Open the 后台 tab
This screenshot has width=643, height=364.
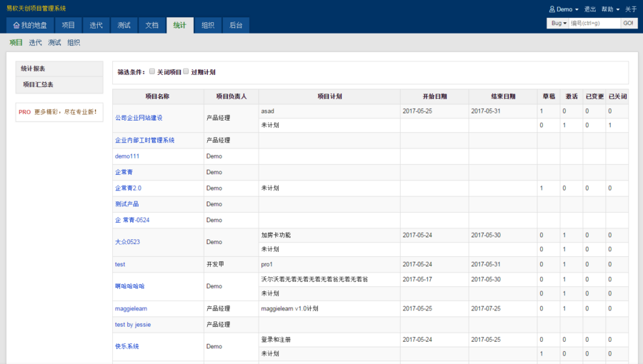click(236, 25)
